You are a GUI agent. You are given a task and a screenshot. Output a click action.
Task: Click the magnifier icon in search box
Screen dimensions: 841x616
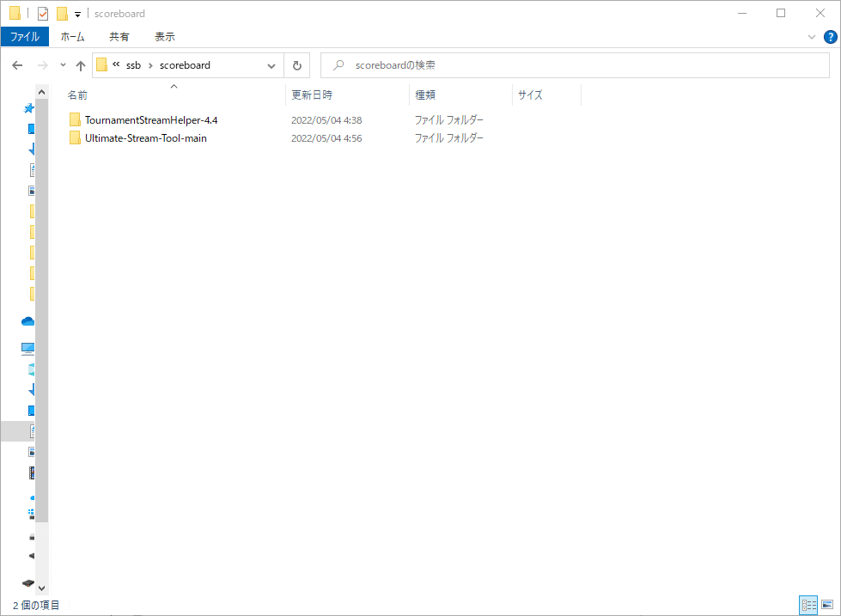(338, 65)
